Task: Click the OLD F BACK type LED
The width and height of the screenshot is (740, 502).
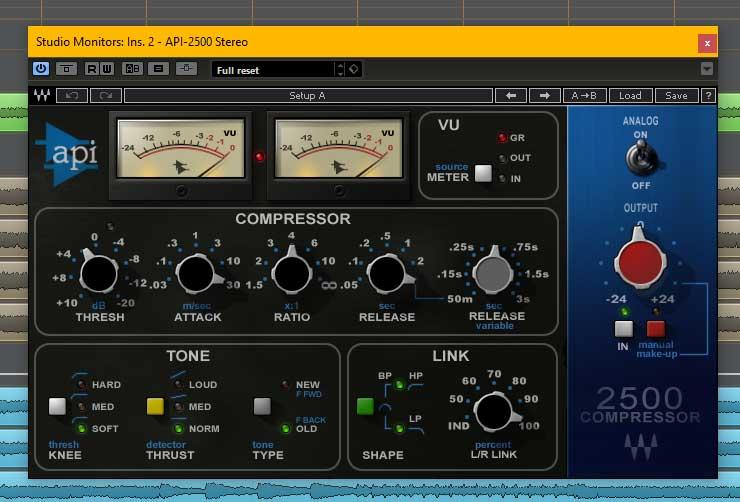Action: [286, 428]
